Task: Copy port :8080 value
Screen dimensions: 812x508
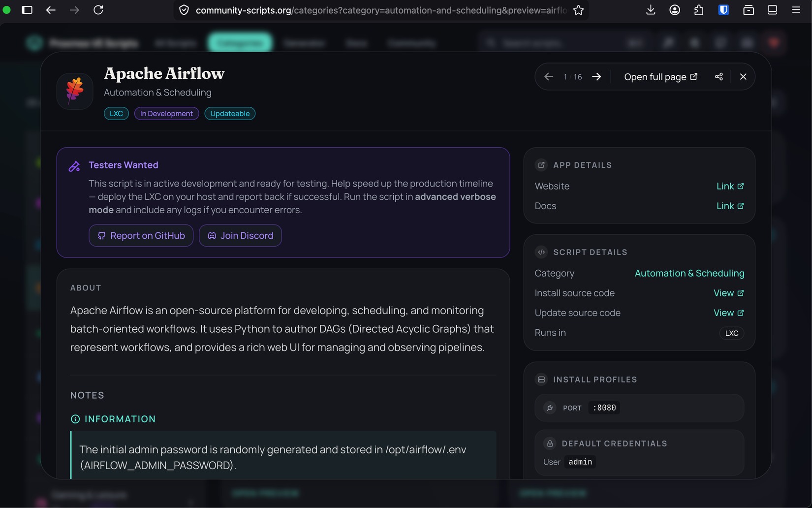Action: pyautogui.click(x=604, y=408)
